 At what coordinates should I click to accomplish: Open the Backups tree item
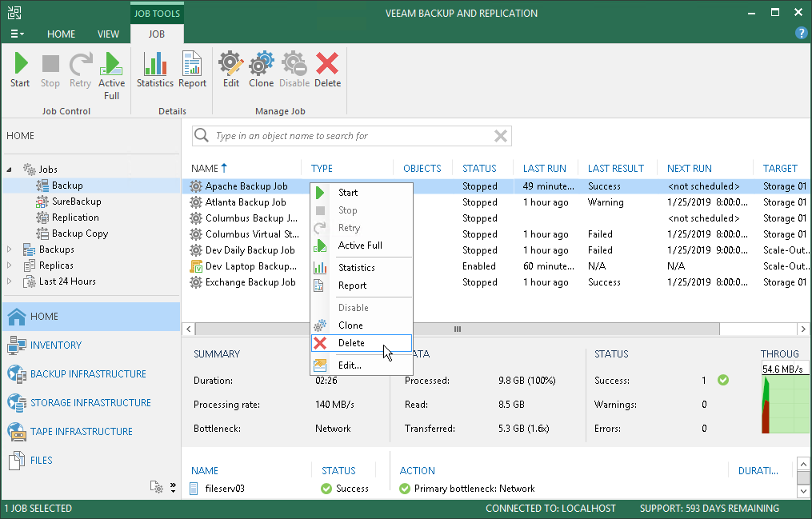[56, 250]
